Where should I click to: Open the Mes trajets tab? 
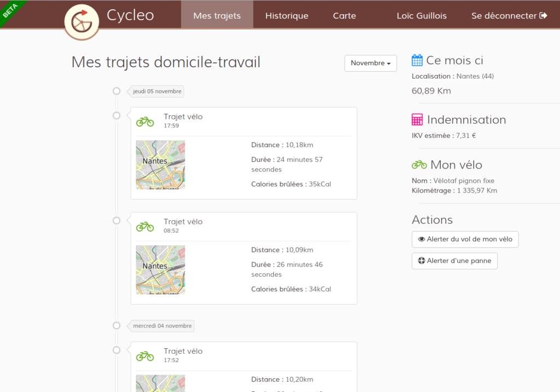[217, 15]
